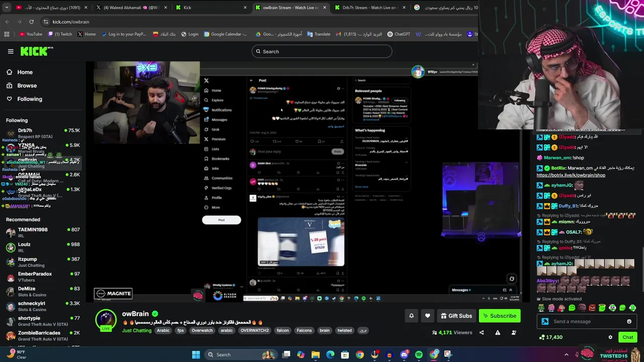644x362 pixels.
Task: Open the bookmarks apps grid icon
Action: coord(7,34)
